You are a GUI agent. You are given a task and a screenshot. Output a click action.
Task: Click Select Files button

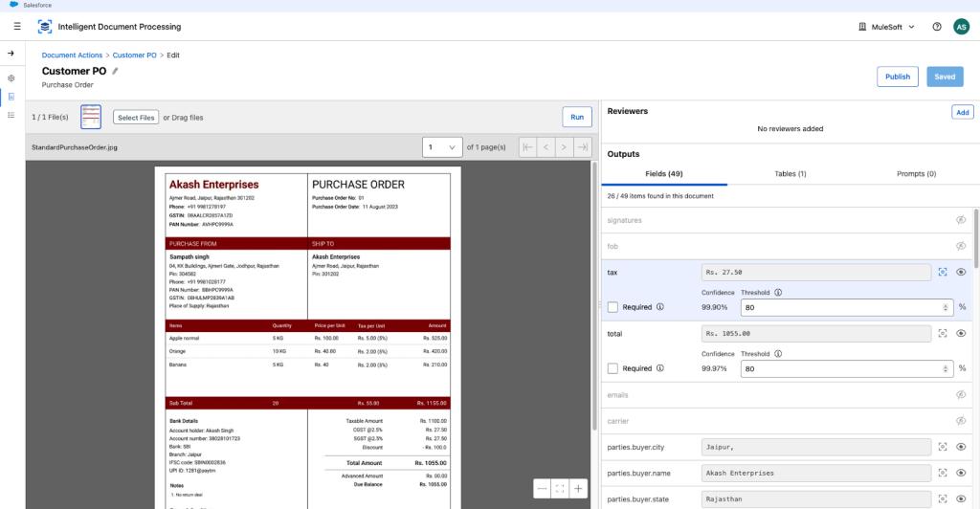[136, 118]
